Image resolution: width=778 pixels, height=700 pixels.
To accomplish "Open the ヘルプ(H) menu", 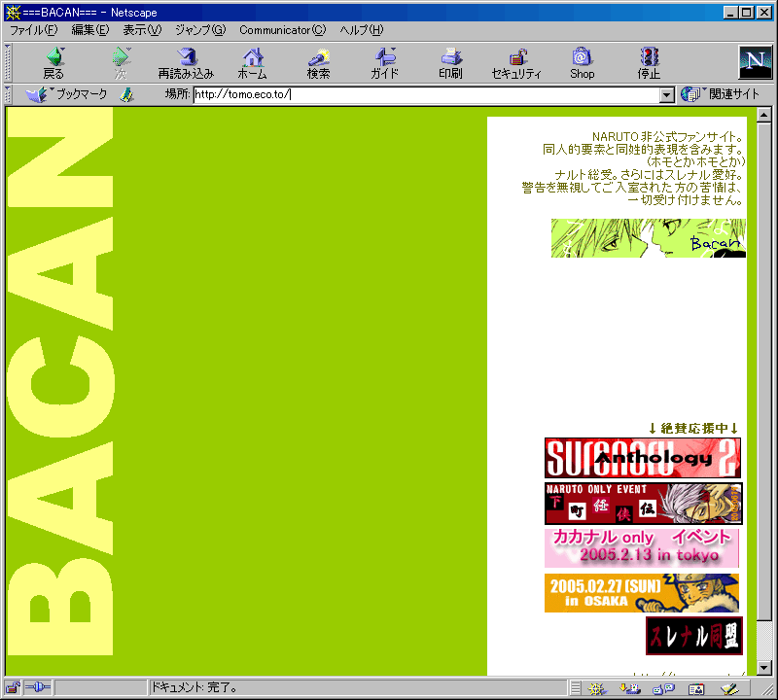I will (362, 30).
